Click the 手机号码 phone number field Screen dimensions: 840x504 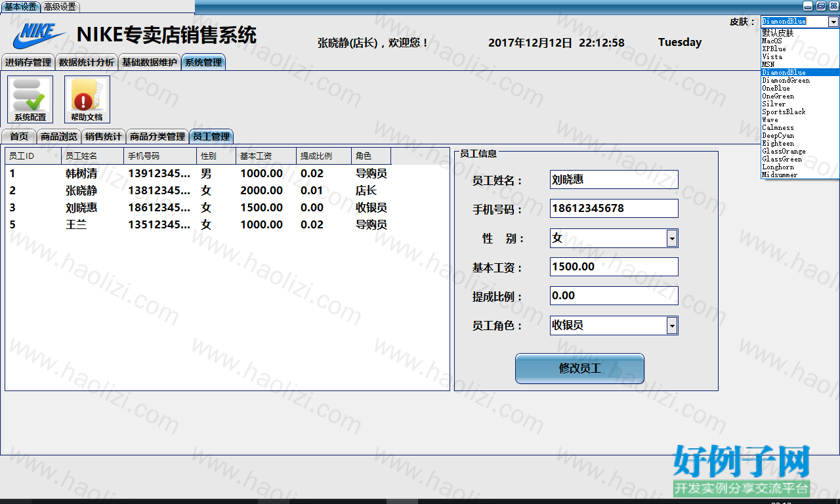coord(614,209)
